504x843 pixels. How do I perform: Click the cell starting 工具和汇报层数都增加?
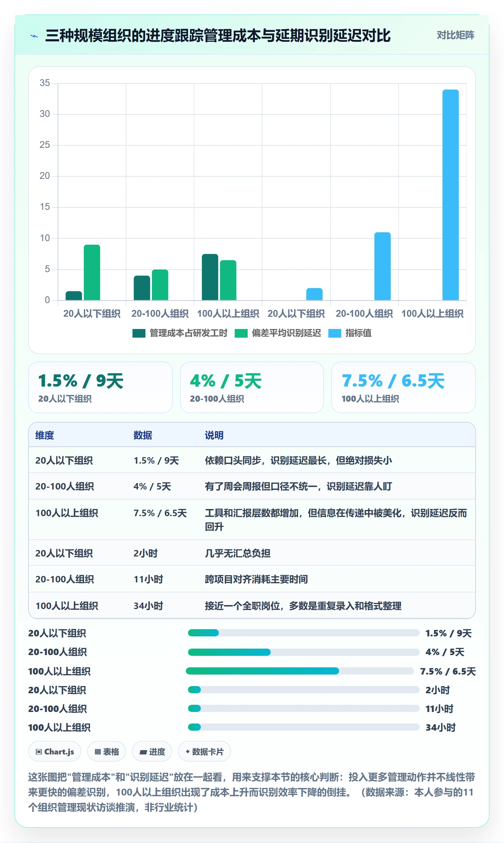coord(336,519)
